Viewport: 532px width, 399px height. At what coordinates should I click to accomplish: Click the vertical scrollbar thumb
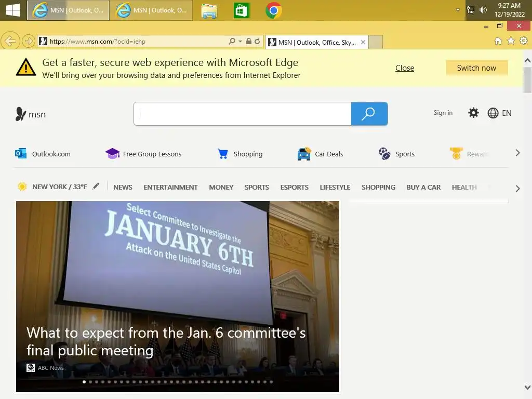click(x=527, y=80)
